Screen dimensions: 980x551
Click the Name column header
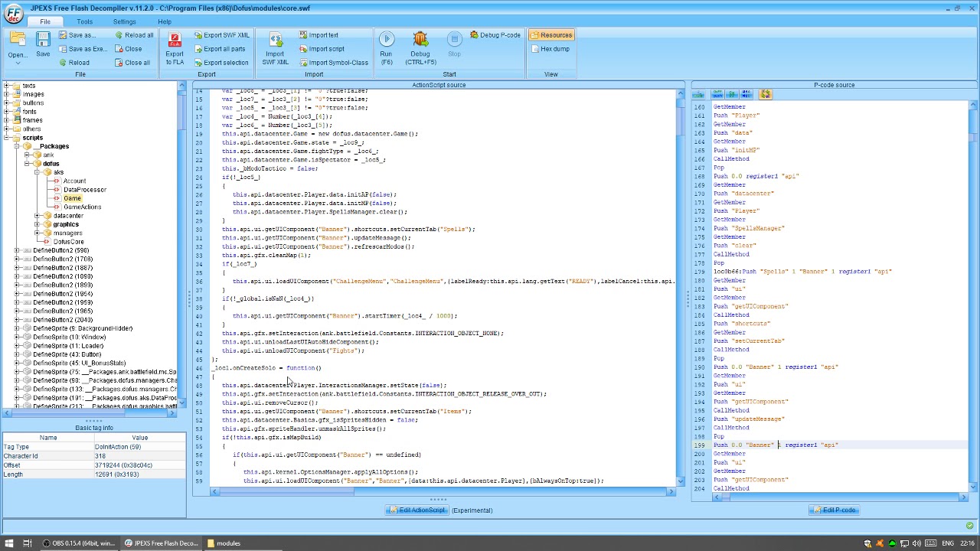47,438
